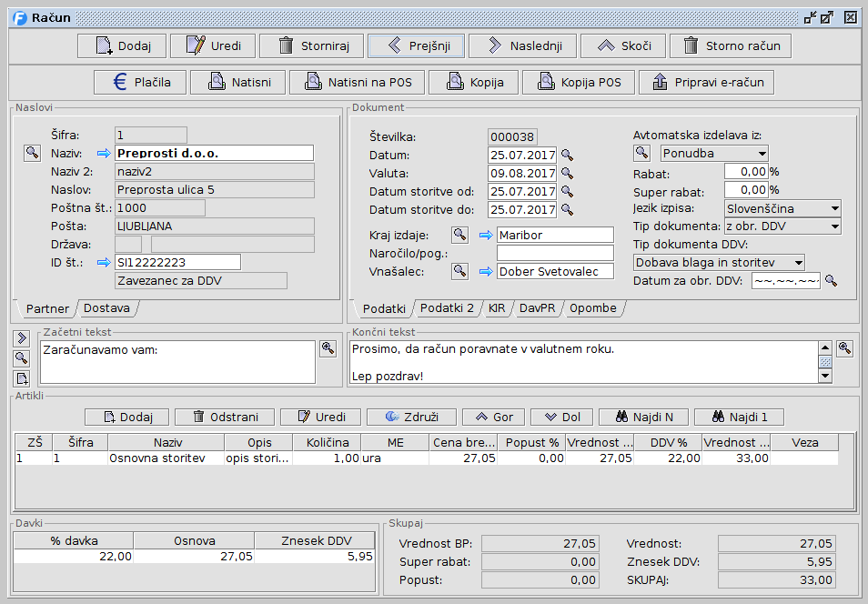Screen dimensions: 868x604
Task: Click zoom icon right of Končni tekst box
Action: (x=844, y=348)
